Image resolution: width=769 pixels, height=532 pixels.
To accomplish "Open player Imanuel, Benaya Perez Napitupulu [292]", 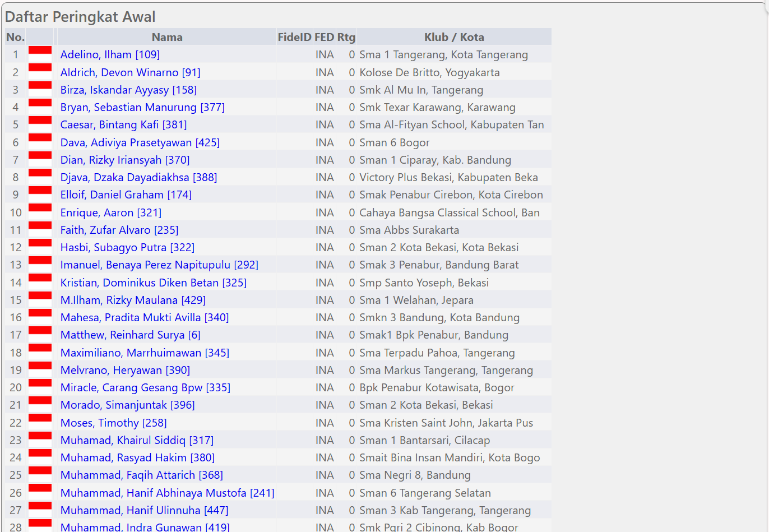I will tap(159, 265).
